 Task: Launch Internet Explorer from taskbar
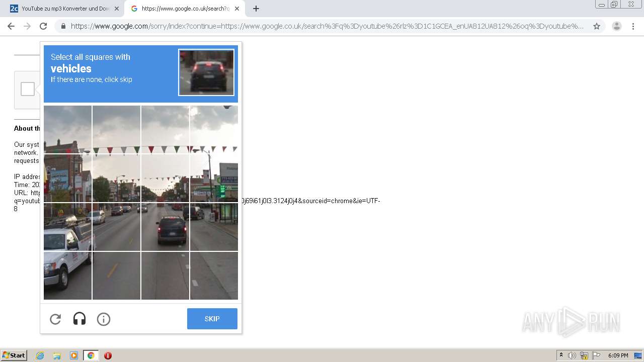point(40,355)
